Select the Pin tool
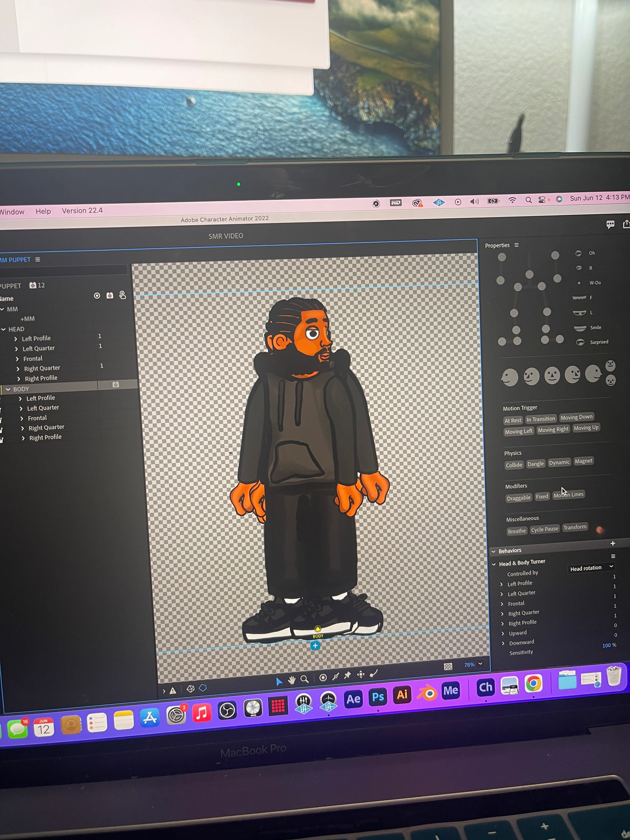Viewport: 630px width, 840px height. 347,675
